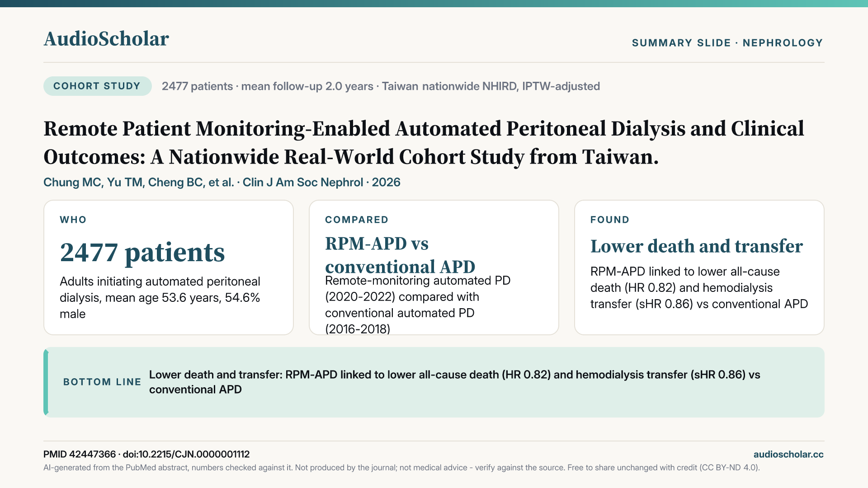Open the audioscholar.cc link
Screen dimensions: 868x488
pyautogui.click(x=788, y=455)
